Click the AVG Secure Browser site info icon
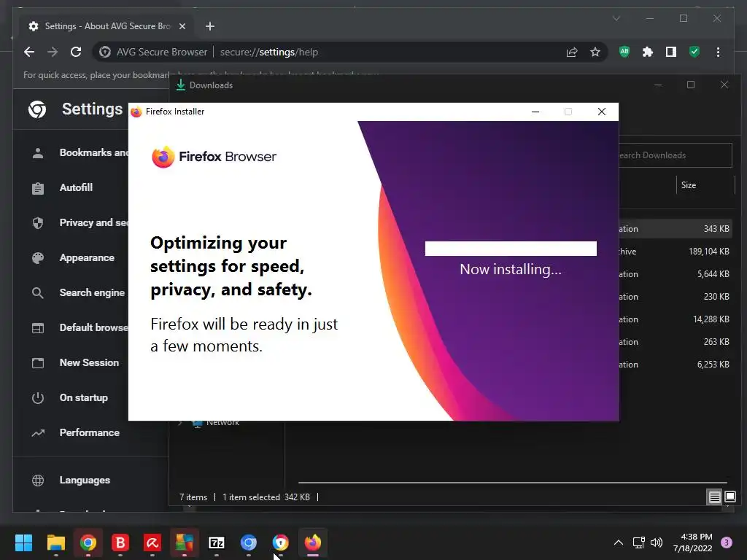Image resolution: width=747 pixels, height=560 pixels. tap(105, 52)
